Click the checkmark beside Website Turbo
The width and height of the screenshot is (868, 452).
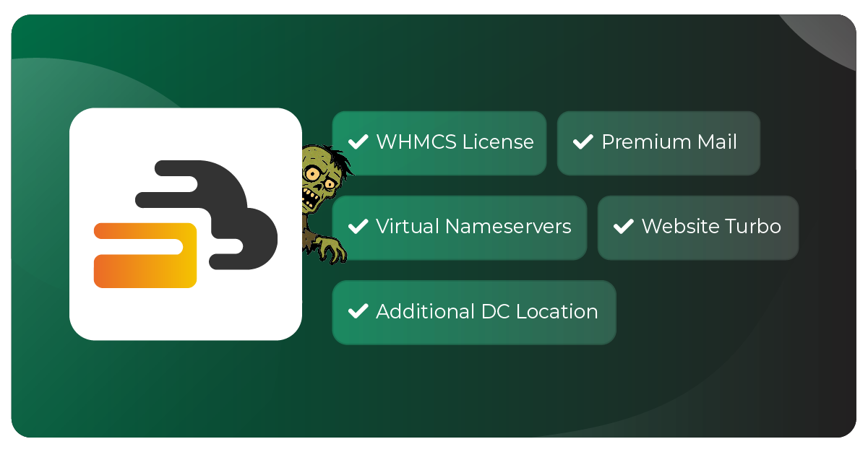tap(624, 227)
